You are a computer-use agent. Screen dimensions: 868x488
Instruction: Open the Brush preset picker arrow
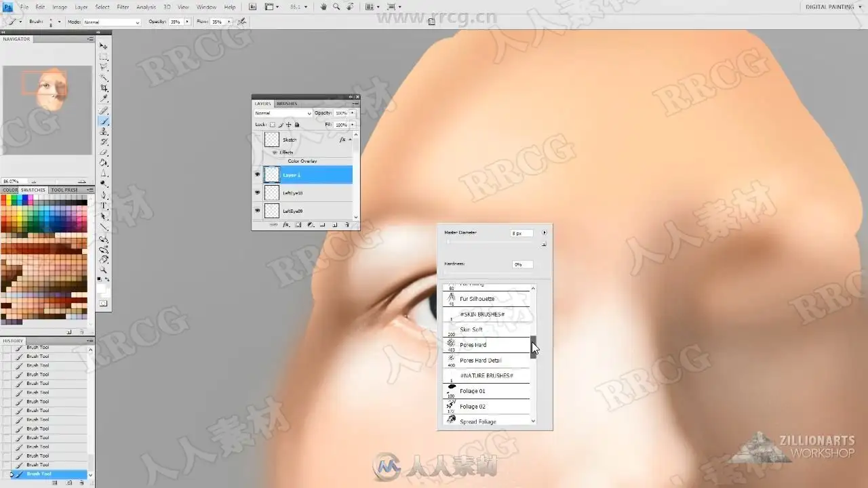pos(59,22)
